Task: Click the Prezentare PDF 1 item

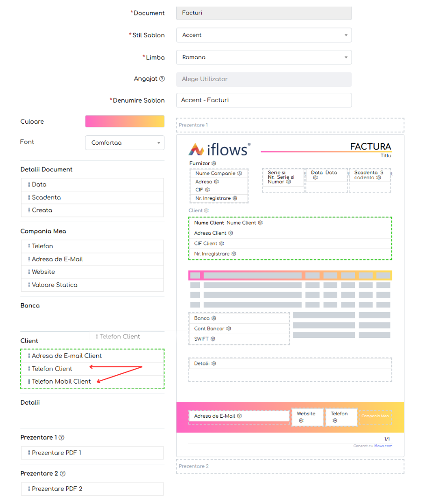Action: [57, 453]
